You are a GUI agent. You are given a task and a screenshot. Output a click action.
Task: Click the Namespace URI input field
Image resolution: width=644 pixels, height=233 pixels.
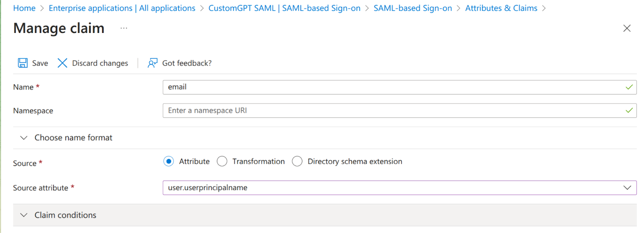[x=394, y=110]
